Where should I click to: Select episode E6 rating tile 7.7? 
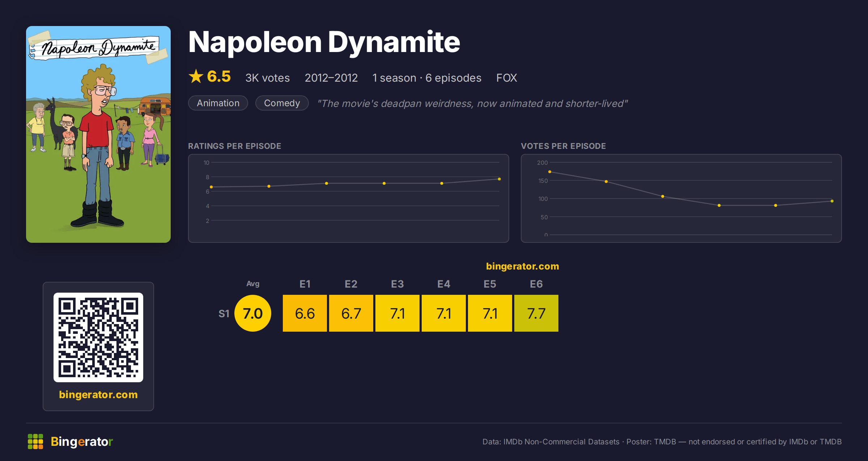click(x=536, y=313)
